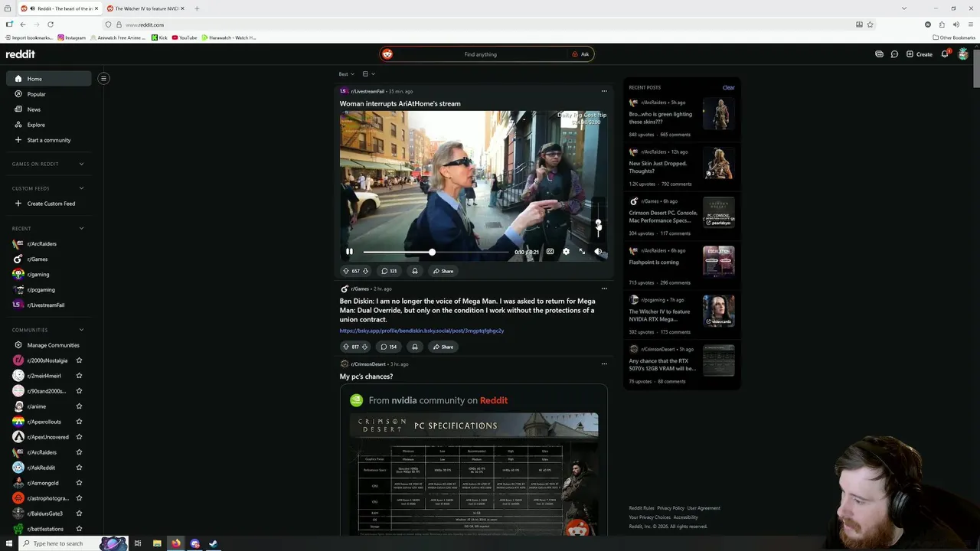The width and height of the screenshot is (980, 551).
Task: Adjust the video volume slider
Action: pos(599,220)
